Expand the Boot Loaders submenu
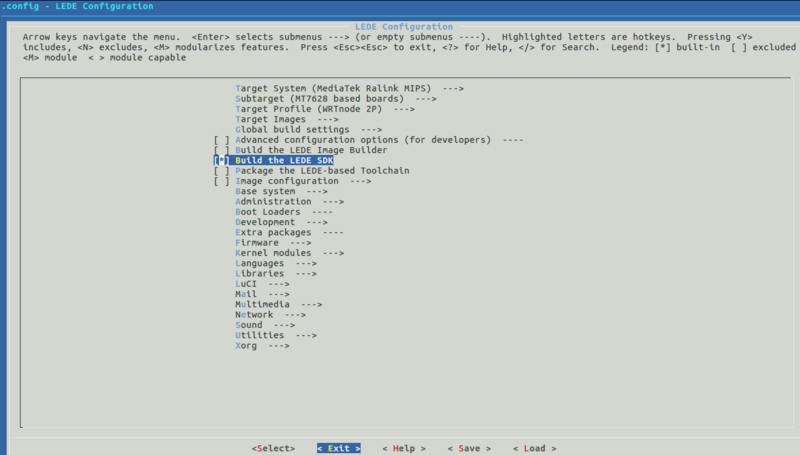Screen dimensions: 800x455 click(284, 212)
